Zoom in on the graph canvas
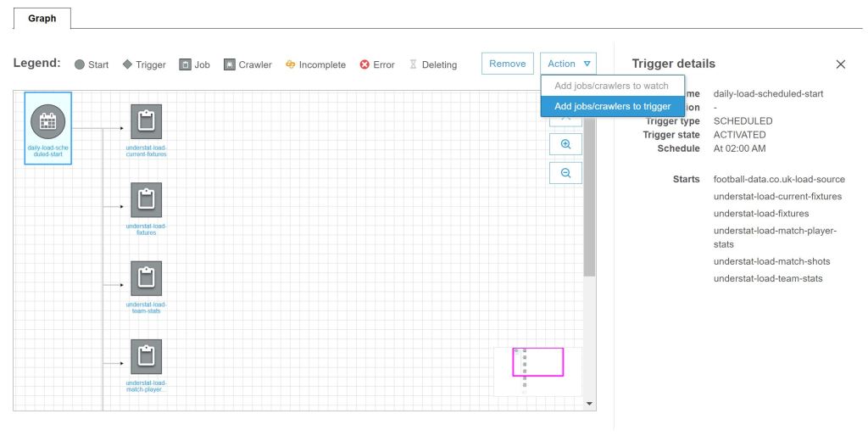The height and width of the screenshot is (447, 868). click(x=565, y=144)
